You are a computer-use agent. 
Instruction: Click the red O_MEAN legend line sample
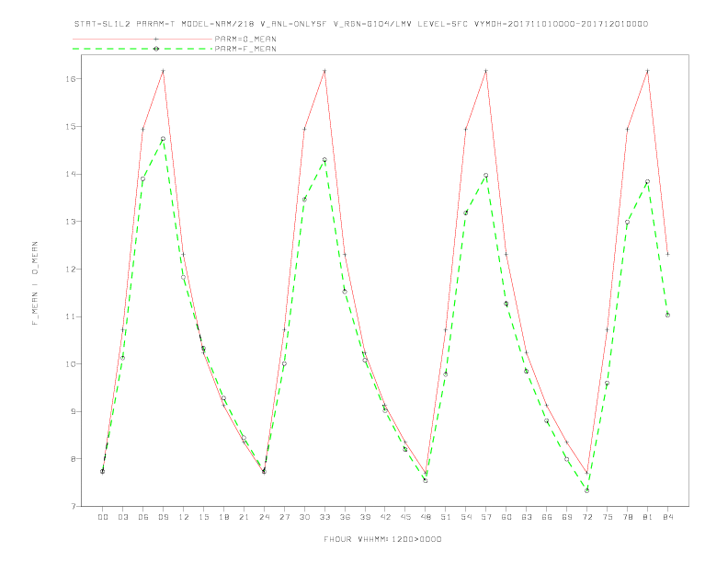point(142,39)
